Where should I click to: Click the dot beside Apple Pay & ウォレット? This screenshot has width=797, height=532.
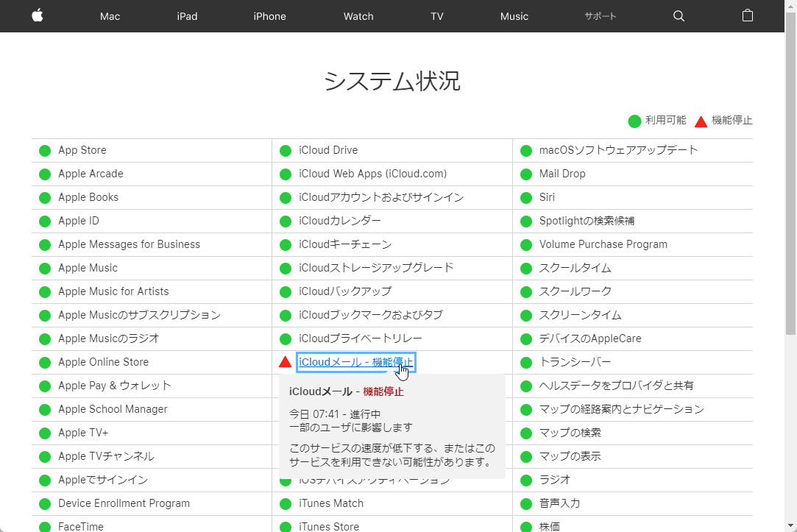(44, 385)
